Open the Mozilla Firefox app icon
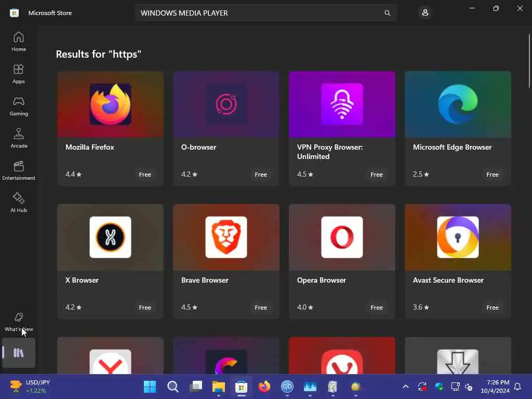Image resolution: width=532 pixels, height=399 pixels. click(110, 104)
